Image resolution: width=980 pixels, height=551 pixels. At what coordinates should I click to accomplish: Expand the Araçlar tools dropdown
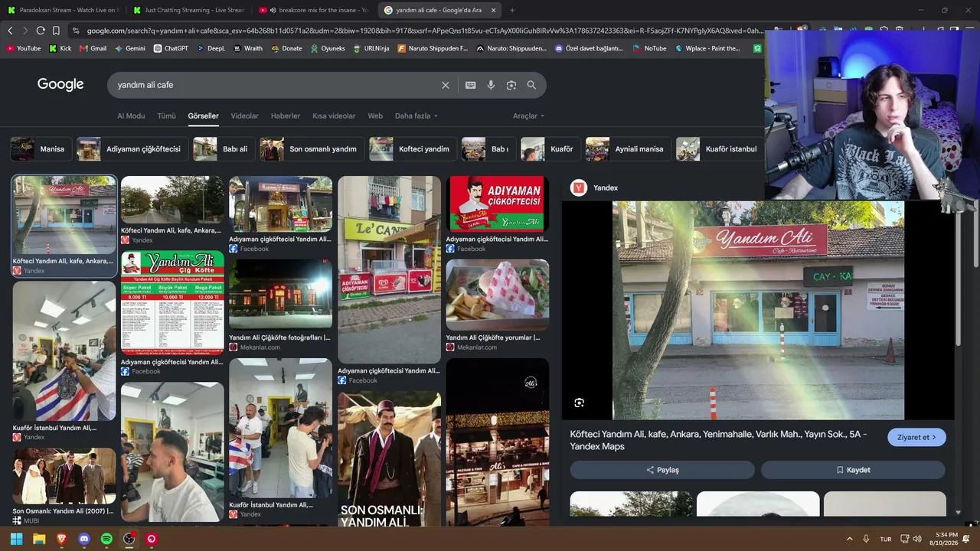[529, 116]
